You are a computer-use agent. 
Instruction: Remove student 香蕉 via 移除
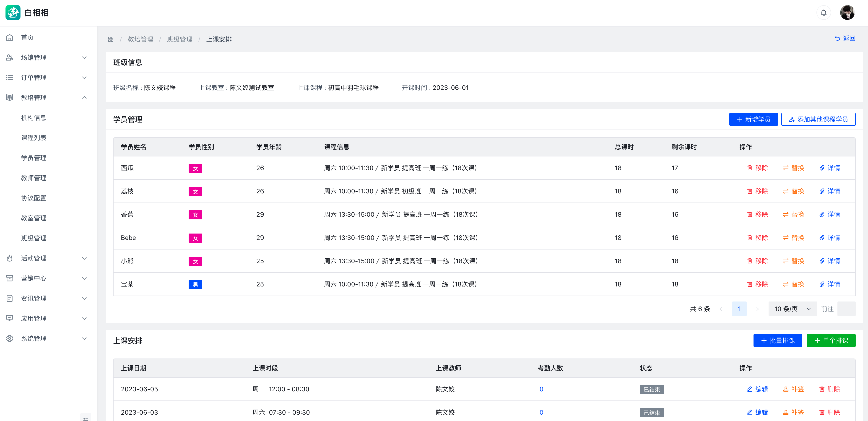(757, 214)
